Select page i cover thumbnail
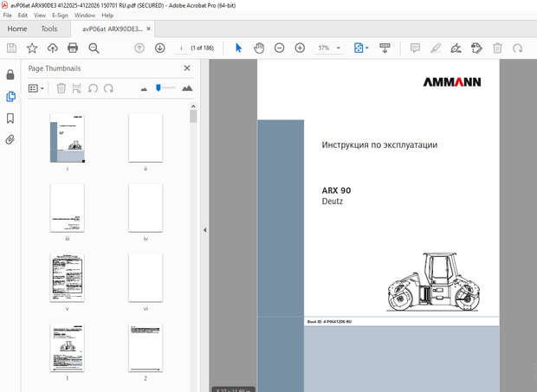The height and width of the screenshot is (392, 537). [x=68, y=138]
